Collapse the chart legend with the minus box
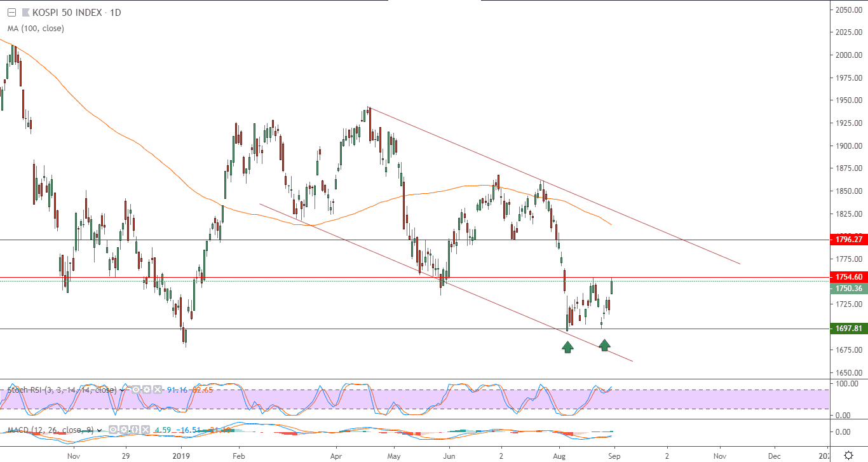Image resolution: width=868 pixels, height=462 pixels. 11,13
